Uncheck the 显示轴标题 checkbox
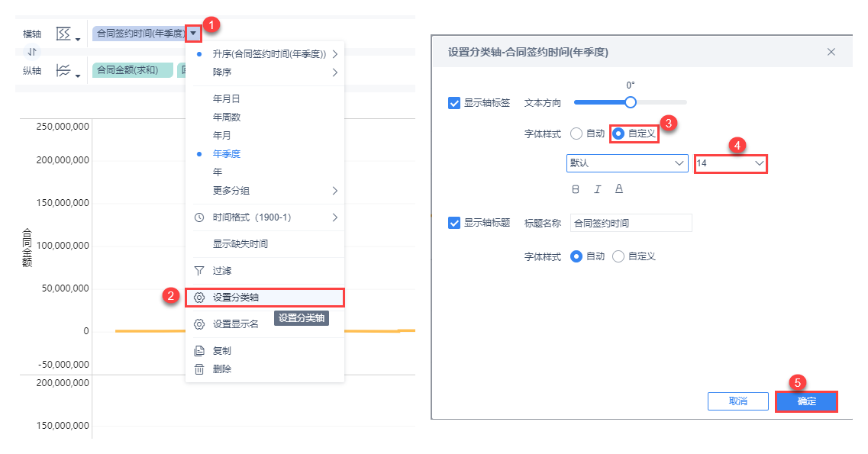The height and width of the screenshot is (454, 868). (x=454, y=224)
